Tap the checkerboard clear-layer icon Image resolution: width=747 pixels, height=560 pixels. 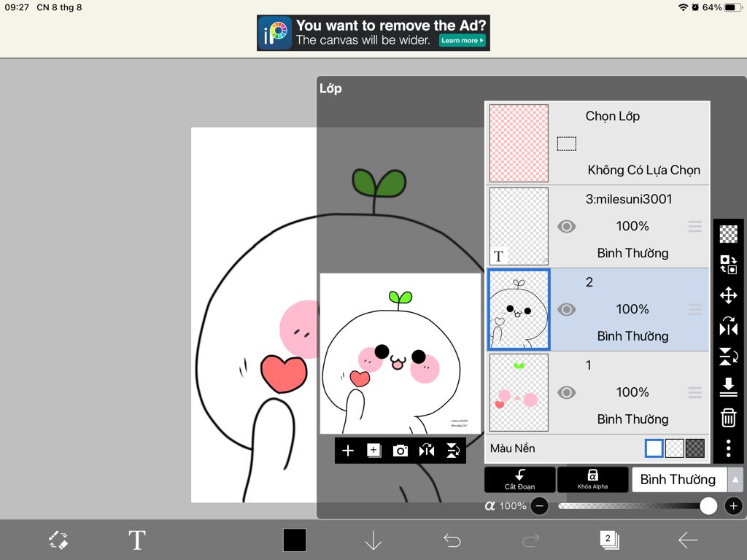point(729,234)
